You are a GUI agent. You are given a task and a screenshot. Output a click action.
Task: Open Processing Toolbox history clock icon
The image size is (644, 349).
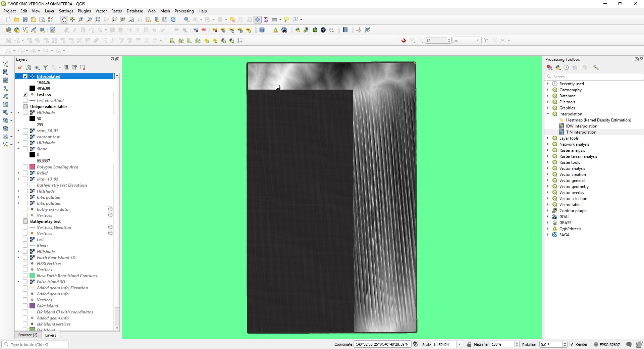[566, 67]
